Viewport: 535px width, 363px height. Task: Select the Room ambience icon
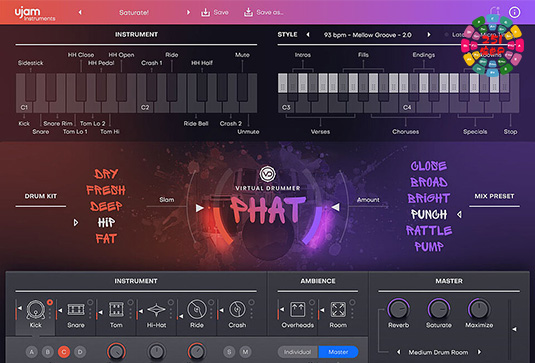click(x=338, y=310)
